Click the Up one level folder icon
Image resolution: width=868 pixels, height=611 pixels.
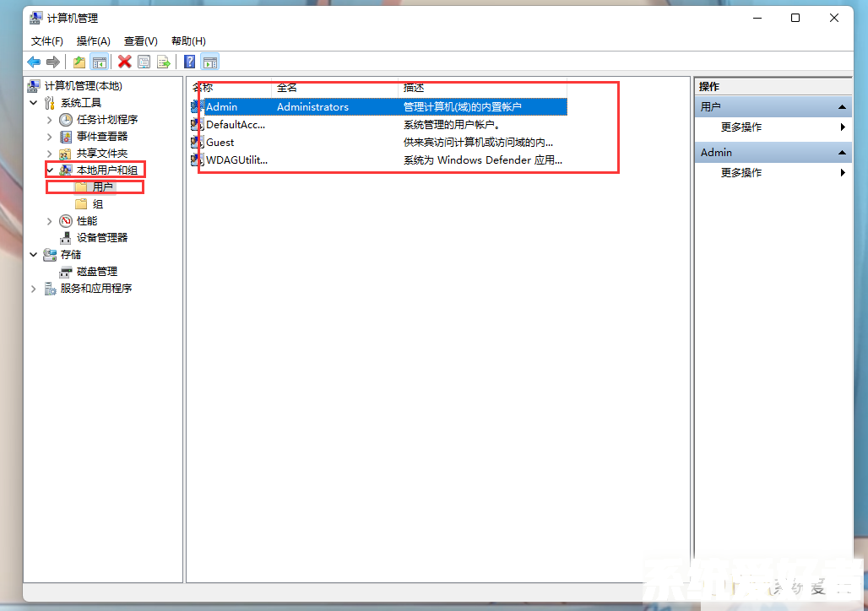click(x=79, y=62)
